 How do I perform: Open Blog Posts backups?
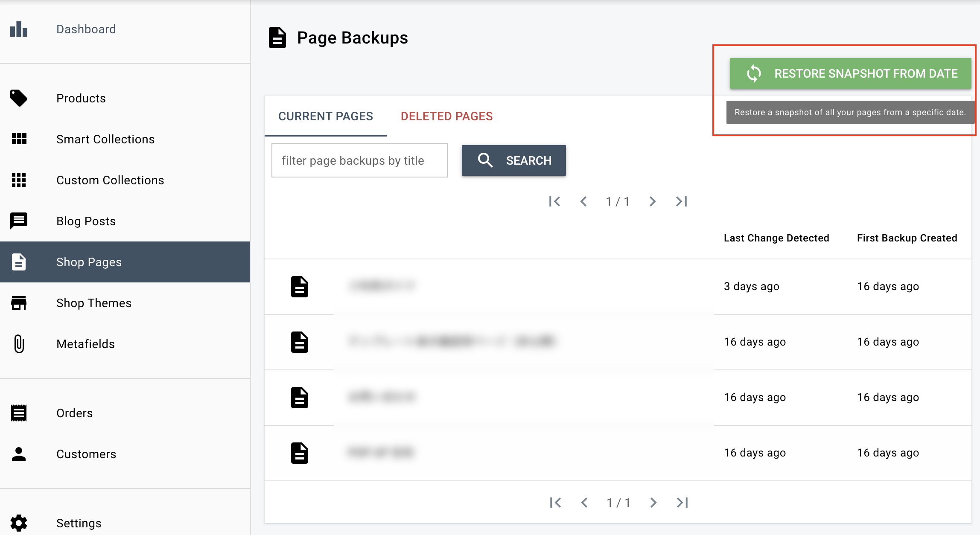[125, 221]
